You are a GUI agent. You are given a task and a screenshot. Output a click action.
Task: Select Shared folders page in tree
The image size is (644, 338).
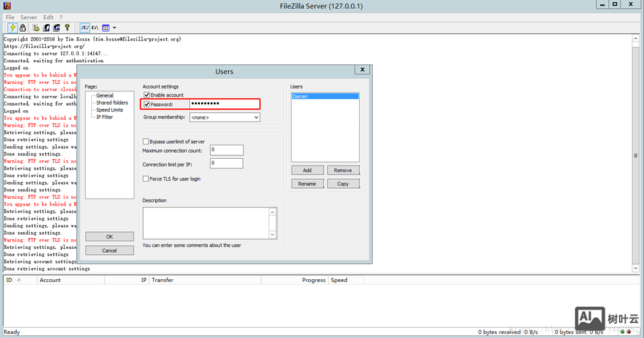(x=112, y=103)
